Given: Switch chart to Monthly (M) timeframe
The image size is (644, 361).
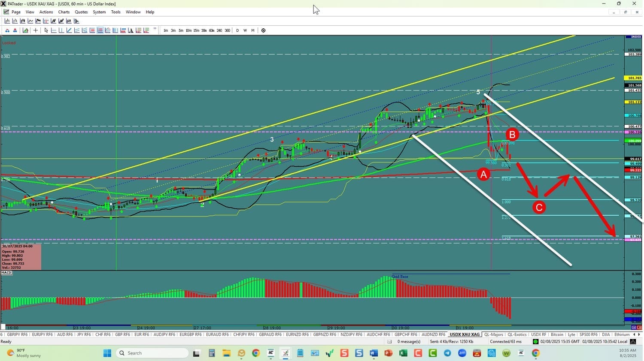Looking at the screenshot, I should click(x=253, y=30).
